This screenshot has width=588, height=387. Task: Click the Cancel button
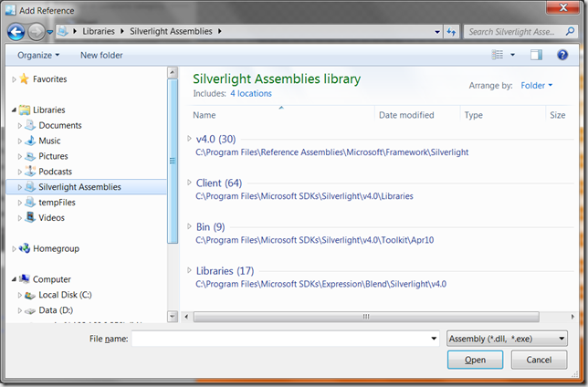539,360
